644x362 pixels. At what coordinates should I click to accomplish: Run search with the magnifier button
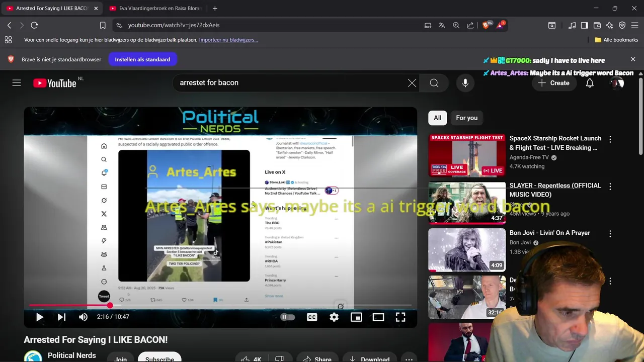(x=434, y=83)
